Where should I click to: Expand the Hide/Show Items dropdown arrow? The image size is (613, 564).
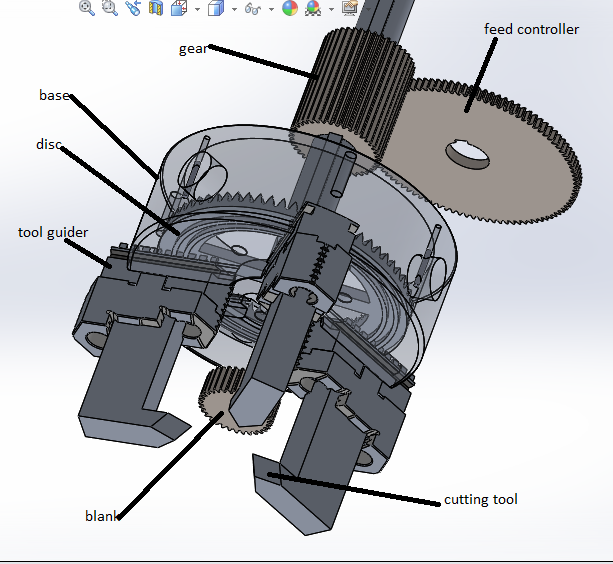271,9
